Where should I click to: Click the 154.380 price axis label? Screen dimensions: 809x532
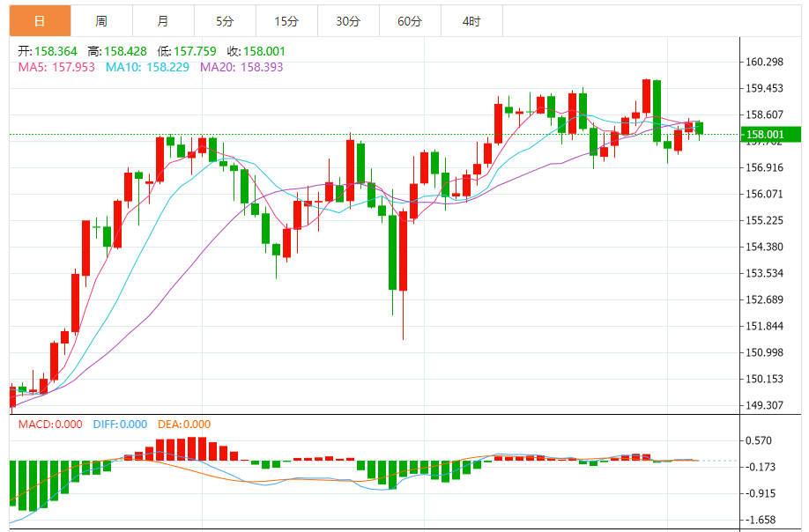765,247
